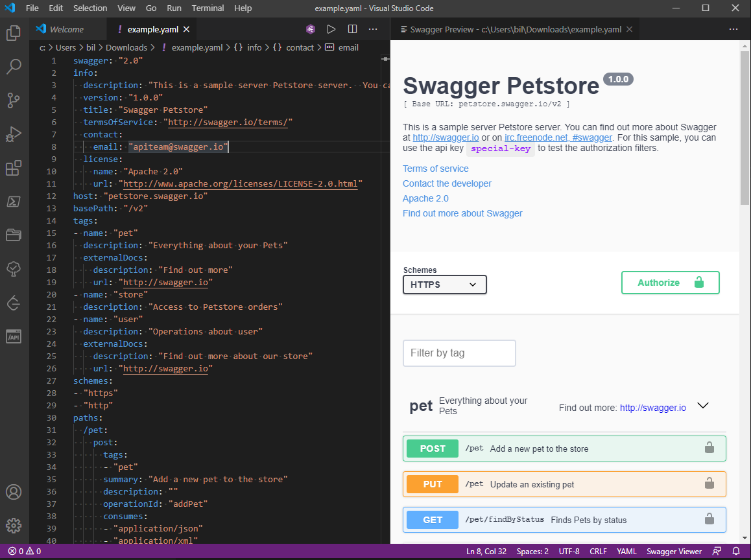
Task: Open the HTTPS schemes dropdown
Action: coord(444,284)
